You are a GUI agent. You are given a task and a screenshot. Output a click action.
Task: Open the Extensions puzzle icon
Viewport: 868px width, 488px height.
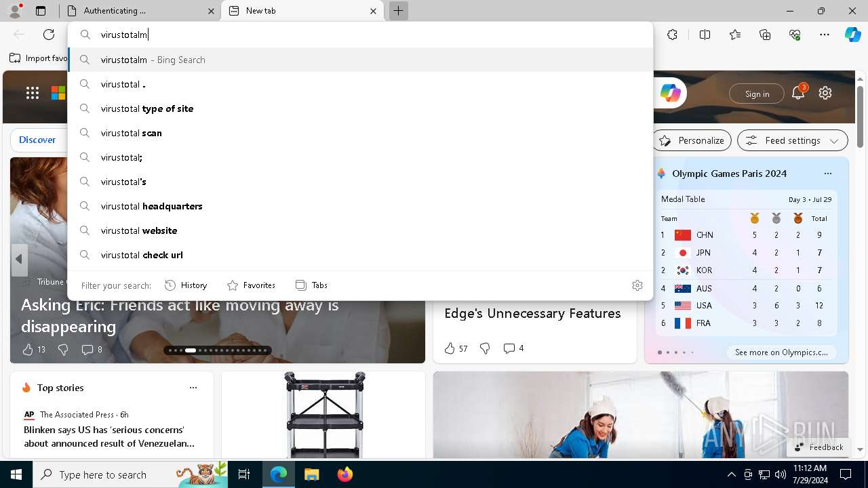point(672,35)
